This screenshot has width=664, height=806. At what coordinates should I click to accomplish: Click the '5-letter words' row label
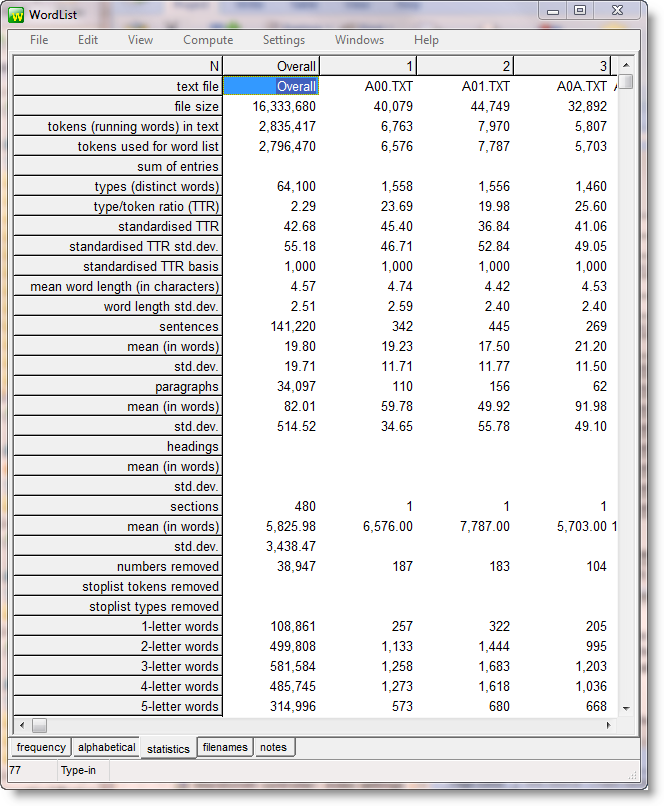pyautogui.click(x=118, y=707)
